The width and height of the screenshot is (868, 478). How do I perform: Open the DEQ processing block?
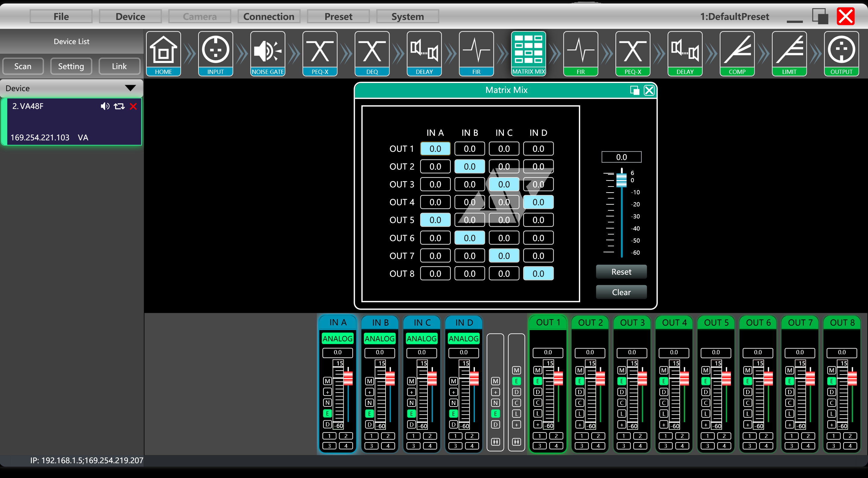372,53
